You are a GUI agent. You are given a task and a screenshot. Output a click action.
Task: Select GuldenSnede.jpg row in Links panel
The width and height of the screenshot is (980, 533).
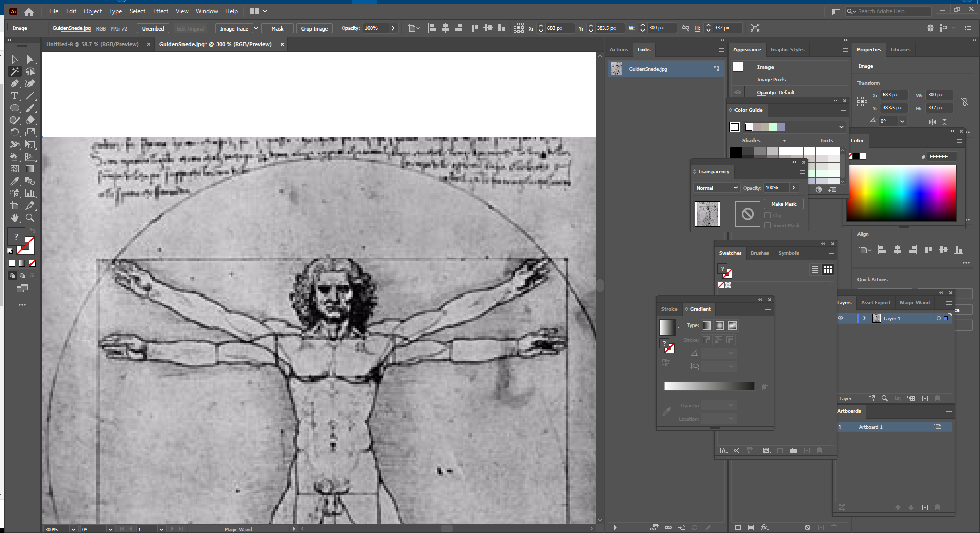[x=666, y=69]
